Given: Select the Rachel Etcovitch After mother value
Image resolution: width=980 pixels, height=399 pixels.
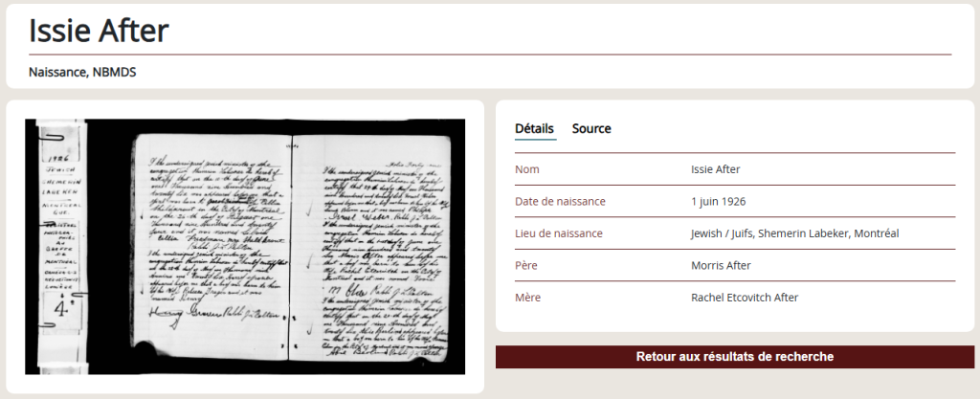Looking at the screenshot, I should click(745, 298).
